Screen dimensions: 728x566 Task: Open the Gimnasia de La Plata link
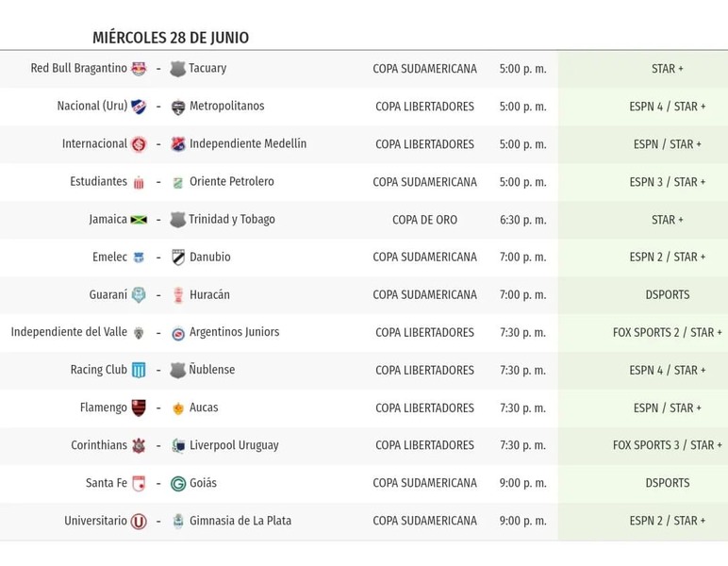click(240, 521)
